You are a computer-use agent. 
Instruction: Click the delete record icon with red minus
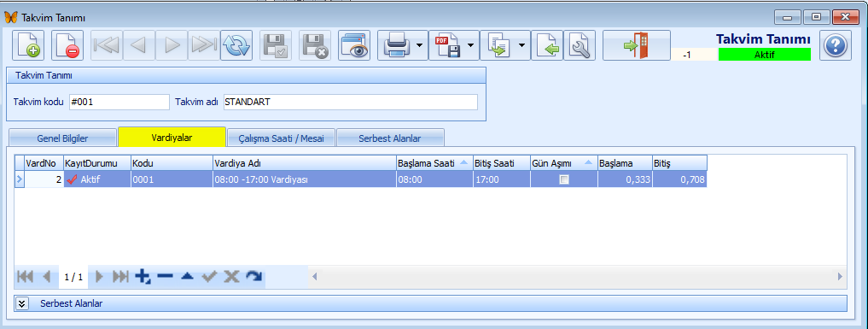[x=67, y=45]
